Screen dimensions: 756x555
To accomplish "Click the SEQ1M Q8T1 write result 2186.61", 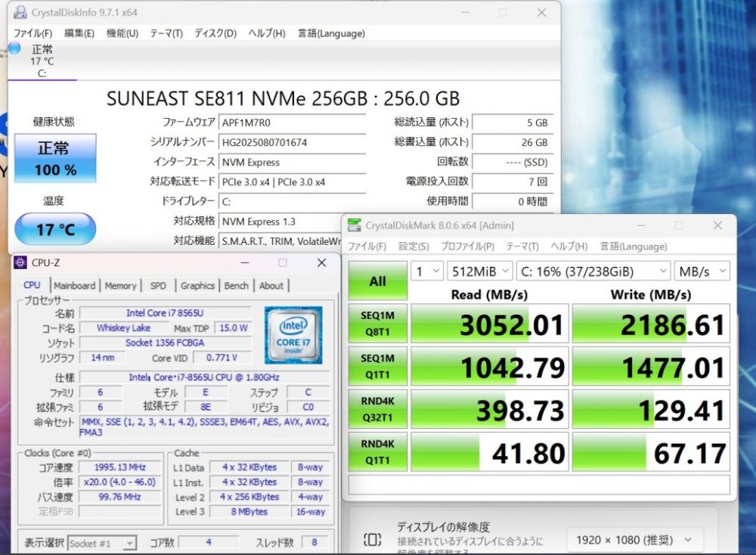I will (651, 324).
